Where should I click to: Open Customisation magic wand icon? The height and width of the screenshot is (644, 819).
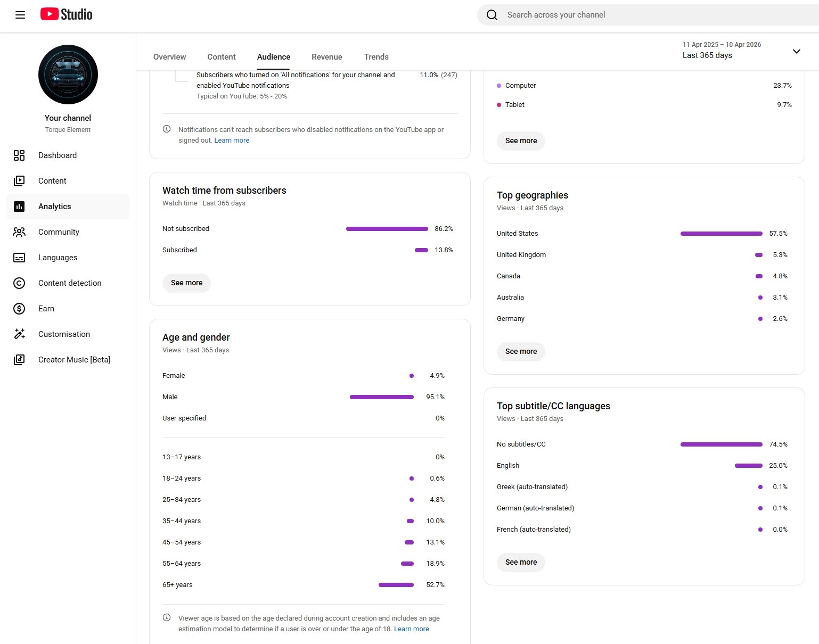coord(19,334)
